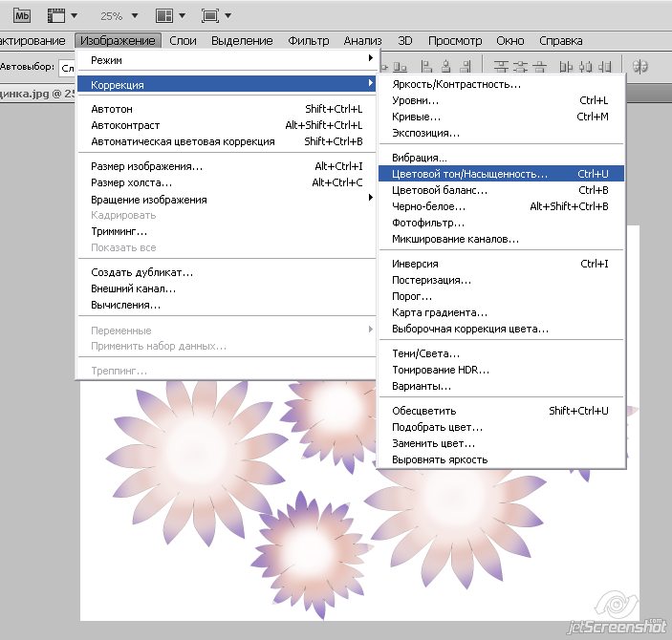Image resolution: width=672 pixels, height=640 pixels.
Task: Choose Яркость/Контрастность from the submenu
Action: [456, 84]
